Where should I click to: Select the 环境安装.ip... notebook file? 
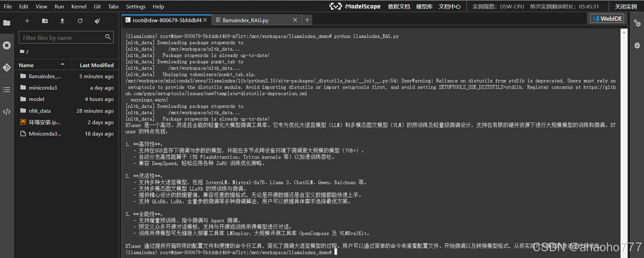[x=66, y=122]
